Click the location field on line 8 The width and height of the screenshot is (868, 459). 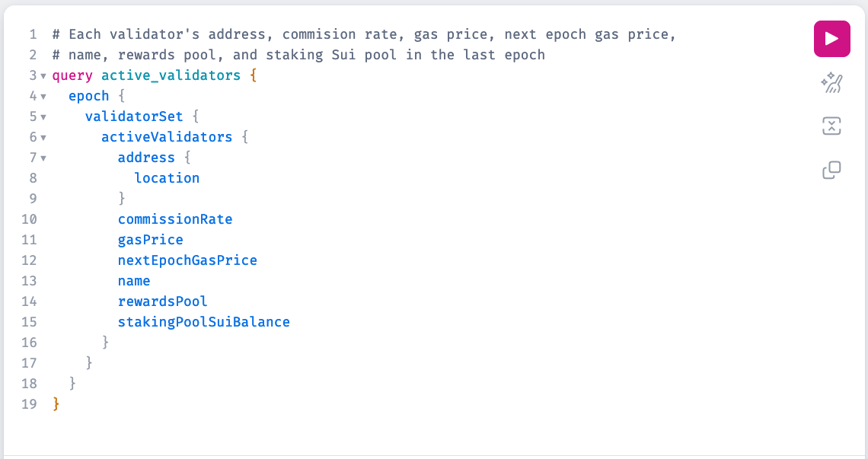click(167, 178)
